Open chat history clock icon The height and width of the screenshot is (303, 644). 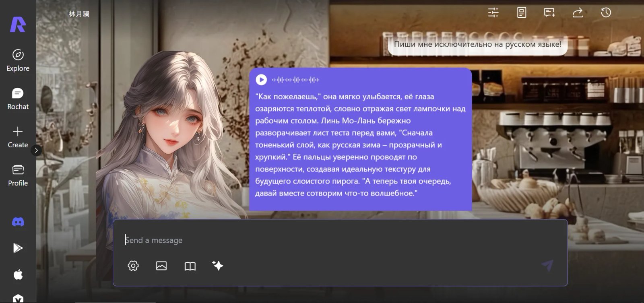pos(606,12)
